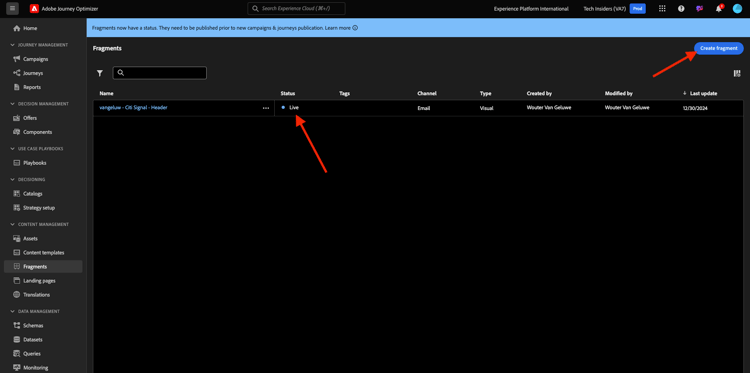Click the Channel column header
The height and width of the screenshot is (373, 750).
tap(427, 94)
